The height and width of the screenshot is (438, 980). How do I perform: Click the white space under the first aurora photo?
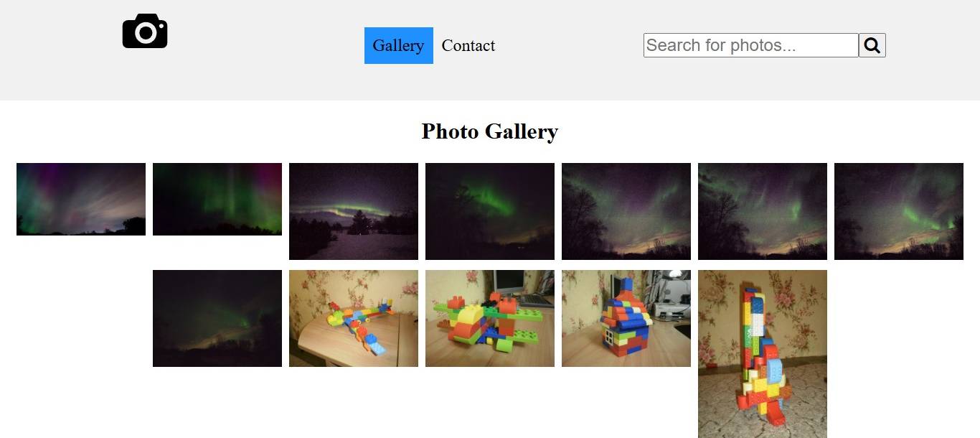[81, 323]
